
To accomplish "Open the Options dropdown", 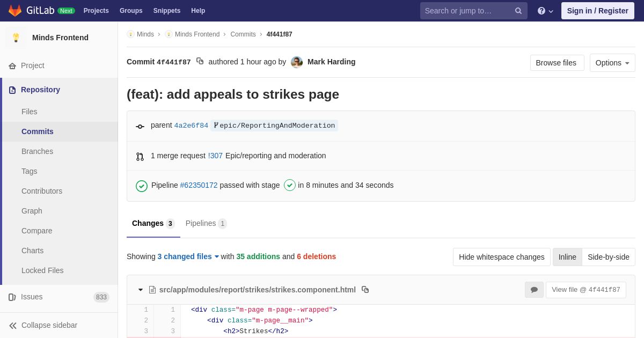I will pyautogui.click(x=612, y=63).
